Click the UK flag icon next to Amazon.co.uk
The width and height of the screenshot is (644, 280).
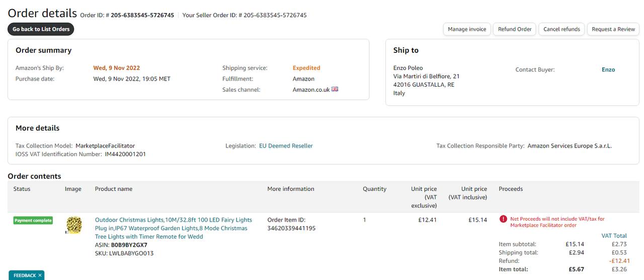pyautogui.click(x=335, y=90)
